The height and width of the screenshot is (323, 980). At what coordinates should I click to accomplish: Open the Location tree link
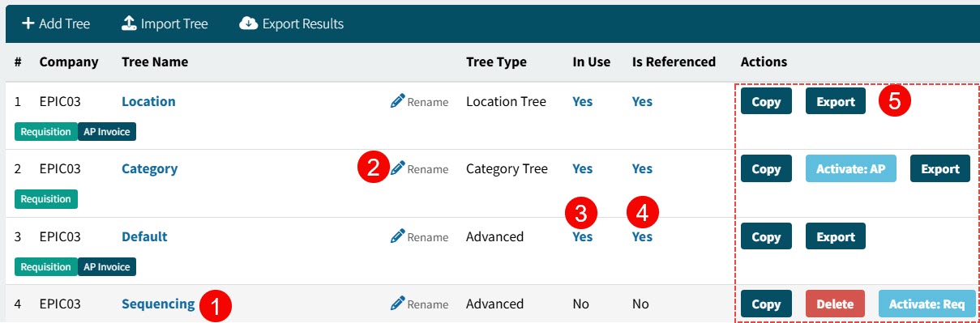tap(148, 101)
